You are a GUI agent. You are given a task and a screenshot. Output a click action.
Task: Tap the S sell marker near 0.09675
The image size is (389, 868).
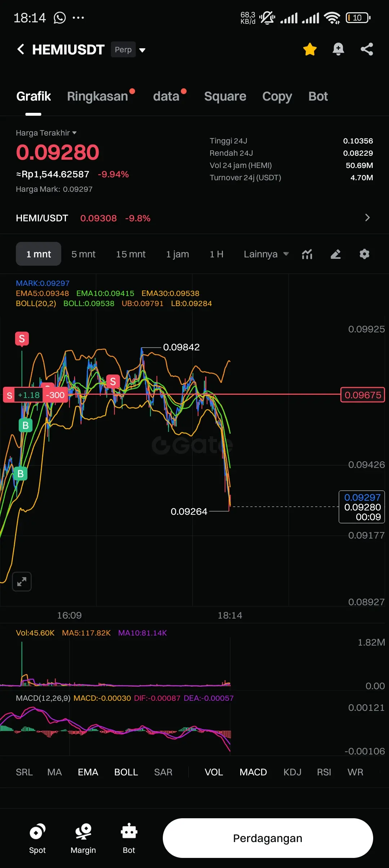tap(113, 381)
